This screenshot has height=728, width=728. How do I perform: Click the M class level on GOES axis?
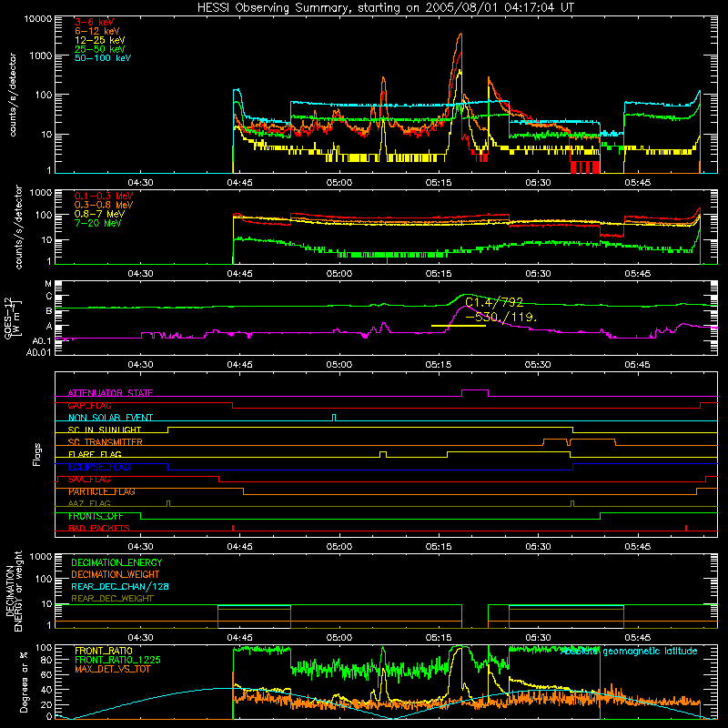[48, 284]
